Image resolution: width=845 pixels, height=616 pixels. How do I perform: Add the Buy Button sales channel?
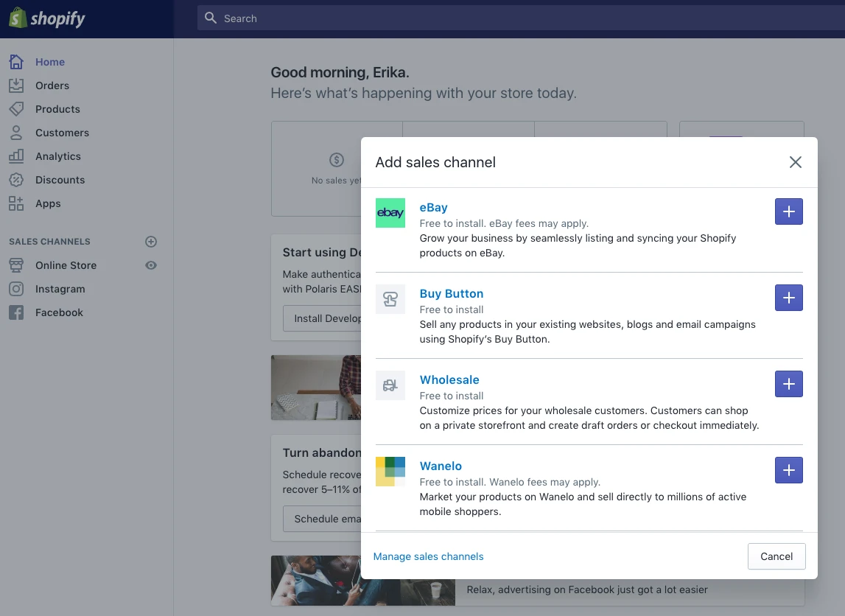click(x=789, y=298)
